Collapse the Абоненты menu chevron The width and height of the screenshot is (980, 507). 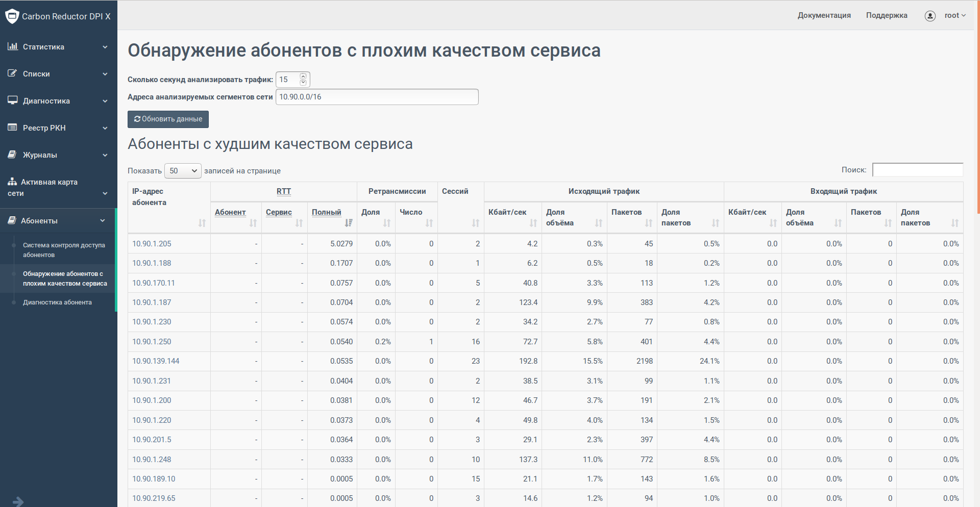click(103, 221)
